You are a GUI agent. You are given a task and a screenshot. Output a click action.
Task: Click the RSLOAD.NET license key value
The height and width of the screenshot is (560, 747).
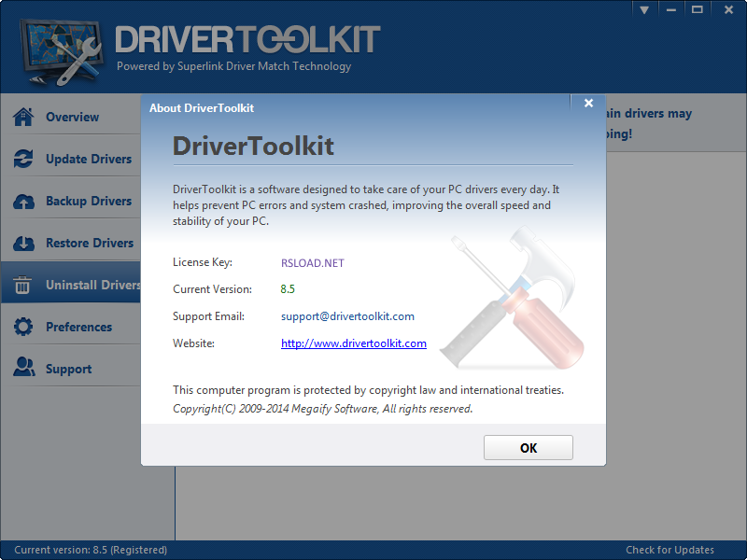[313, 263]
